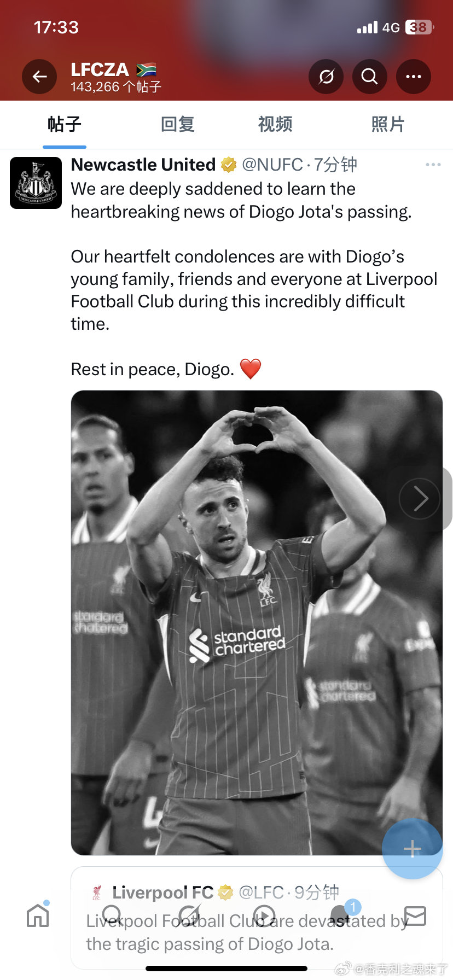Open the profile search magnifier icon
This screenshot has width=453, height=980.
point(370,77)
